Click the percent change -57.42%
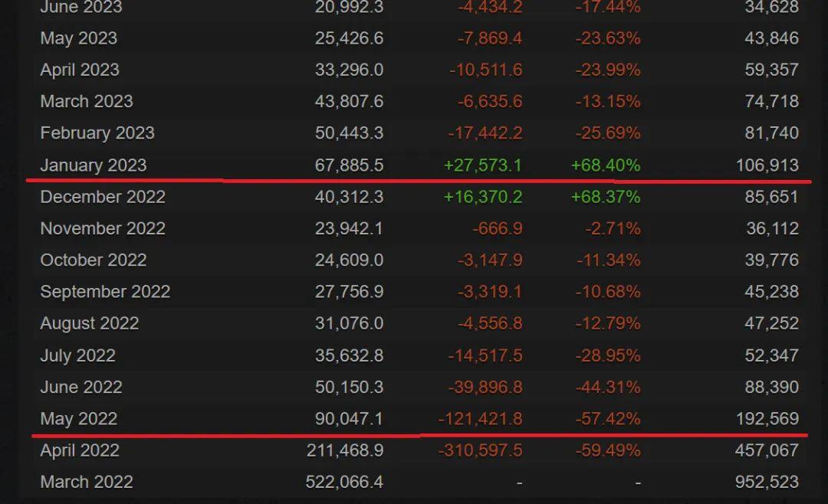 (608, 419)
